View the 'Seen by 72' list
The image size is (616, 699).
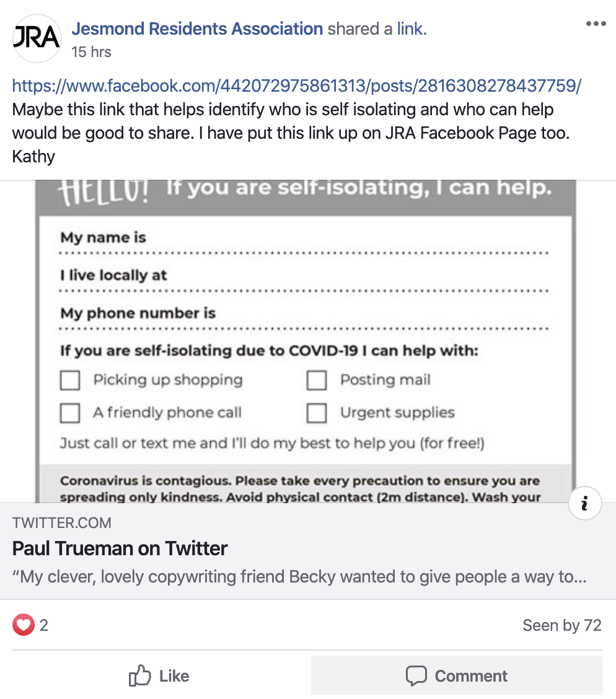pyautogui.click(x=561, y=625)
